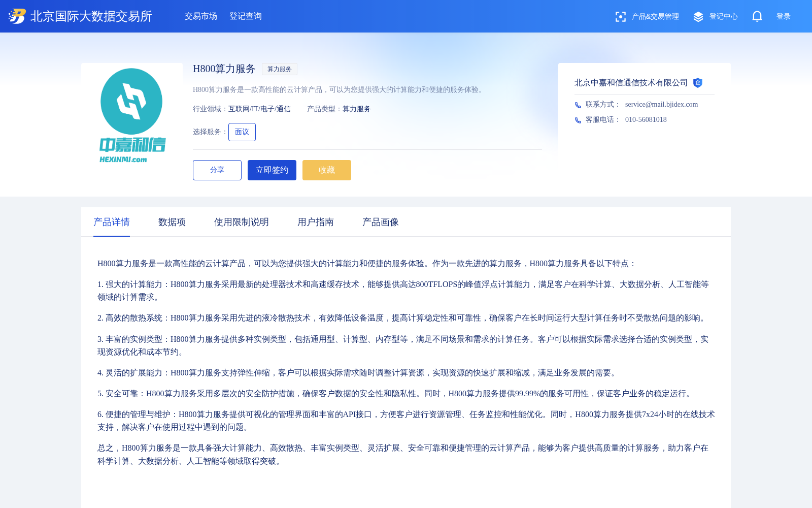Screen dimensions: 812x508
Task: Open the 交易市场 menu
Action: coord(201,16)
